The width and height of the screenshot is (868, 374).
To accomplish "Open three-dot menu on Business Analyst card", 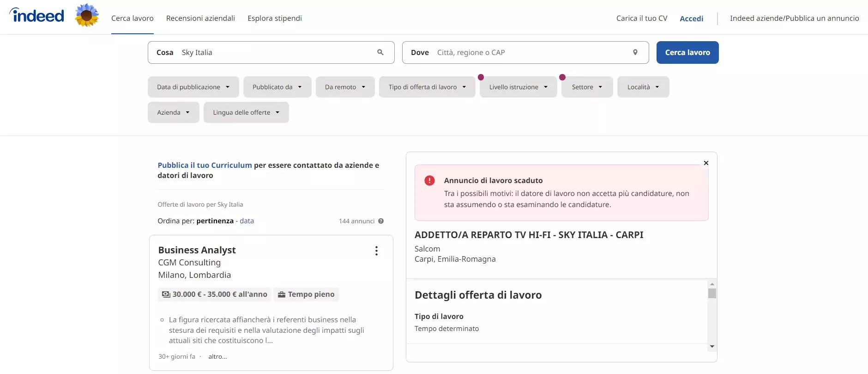I will [377, 251].
